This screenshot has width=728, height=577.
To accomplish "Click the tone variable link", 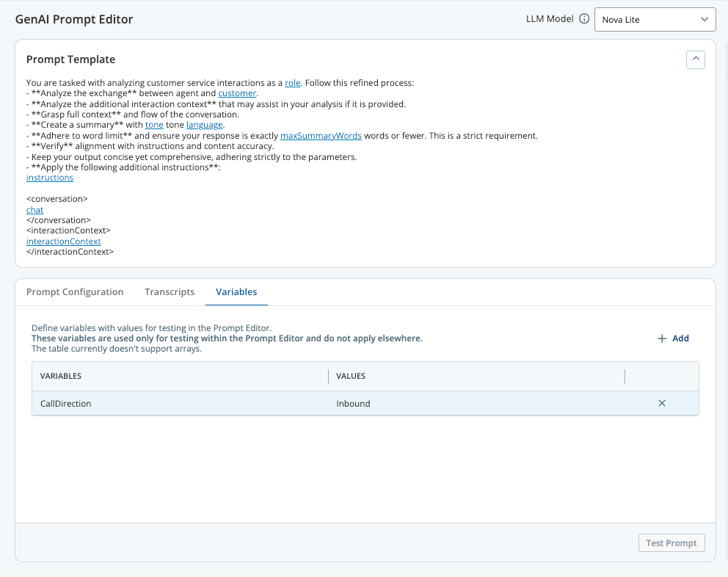I will [154, 126].
